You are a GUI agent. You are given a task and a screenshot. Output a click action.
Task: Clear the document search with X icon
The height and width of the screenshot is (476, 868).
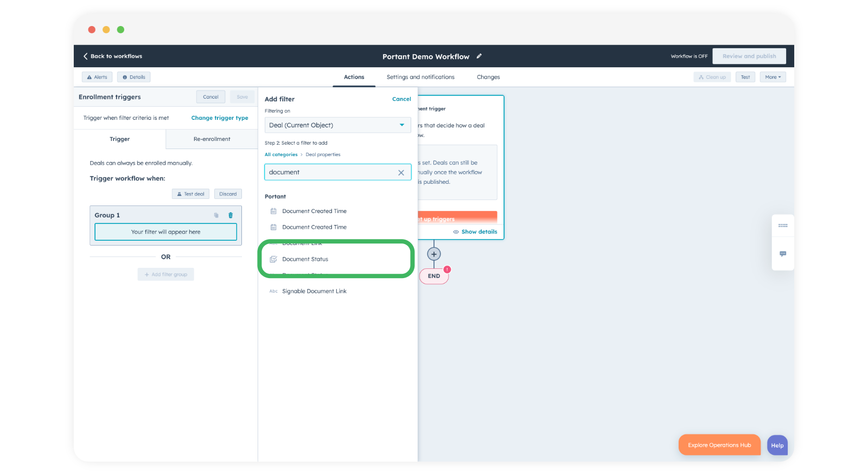coord(401,172)
